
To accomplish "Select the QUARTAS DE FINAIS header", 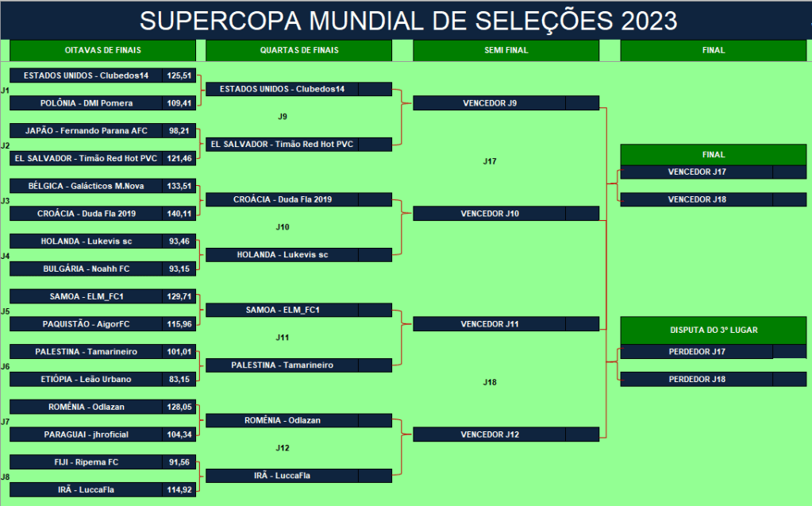I will tap(298, 50).
